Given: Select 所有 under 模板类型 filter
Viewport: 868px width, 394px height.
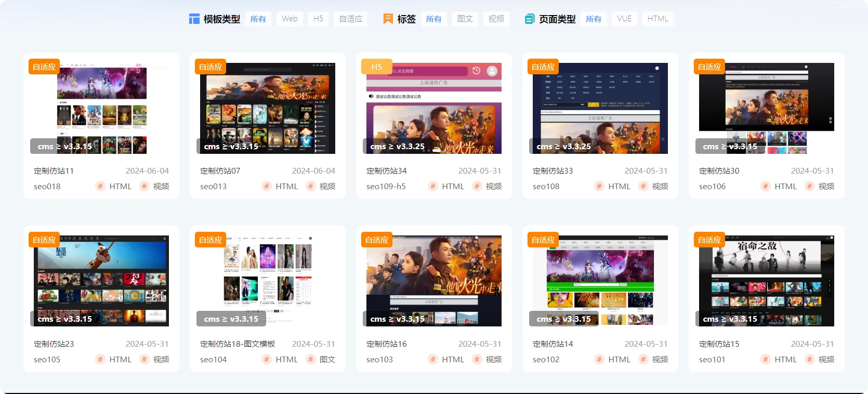Looking at the screenshot, I should pos(258,19).
